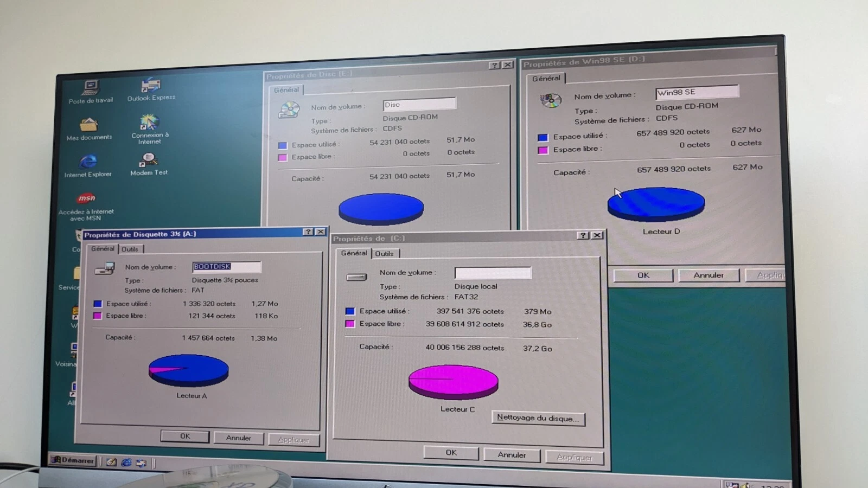This screenshot has width=868, height=488.
Task: Open Outlook Express desktop icon
Action: [x=151, y=90]
